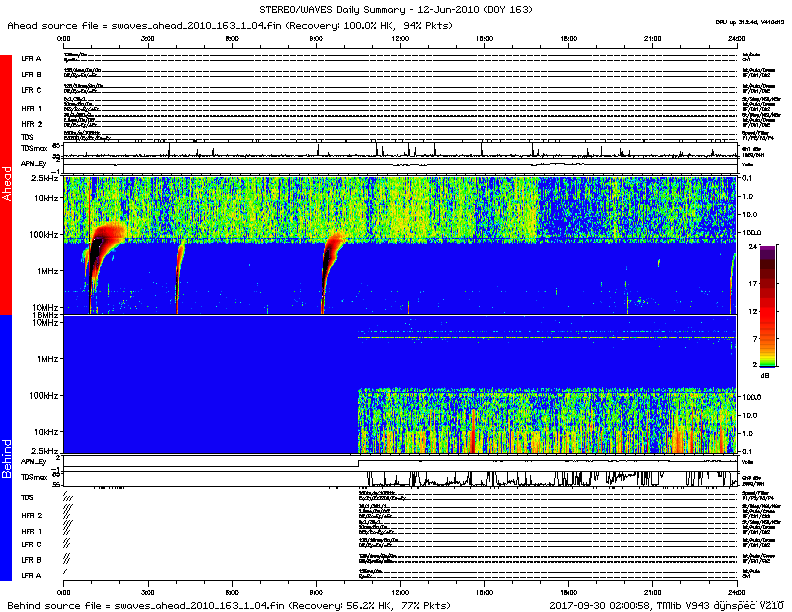This screenshot has width=792, height=612.
Task: Click the red Ahead spacecraft side bar
Action: coord(6,185)
